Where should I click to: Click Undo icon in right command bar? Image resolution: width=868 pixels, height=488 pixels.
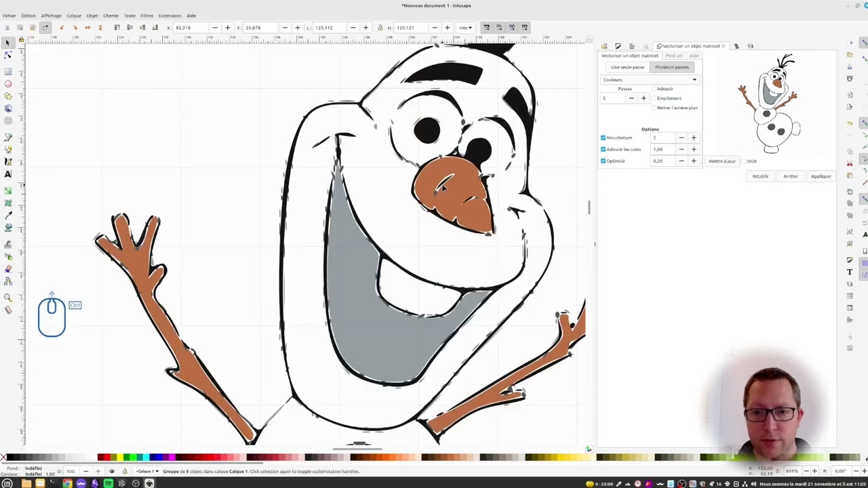point(850,123)
